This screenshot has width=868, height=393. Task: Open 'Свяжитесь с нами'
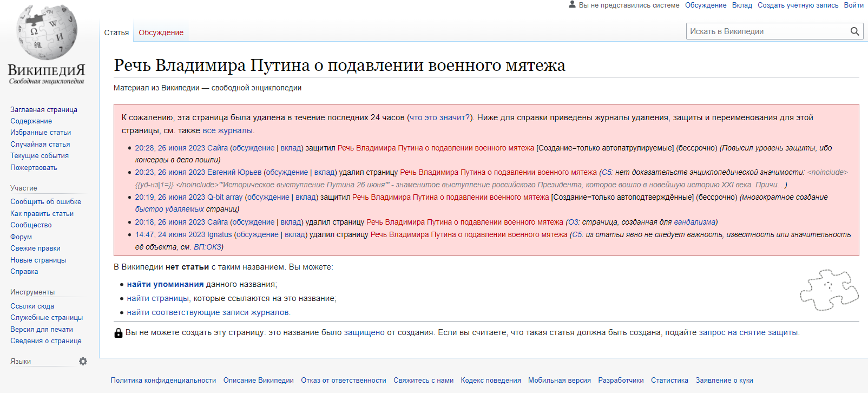[424, 381]
